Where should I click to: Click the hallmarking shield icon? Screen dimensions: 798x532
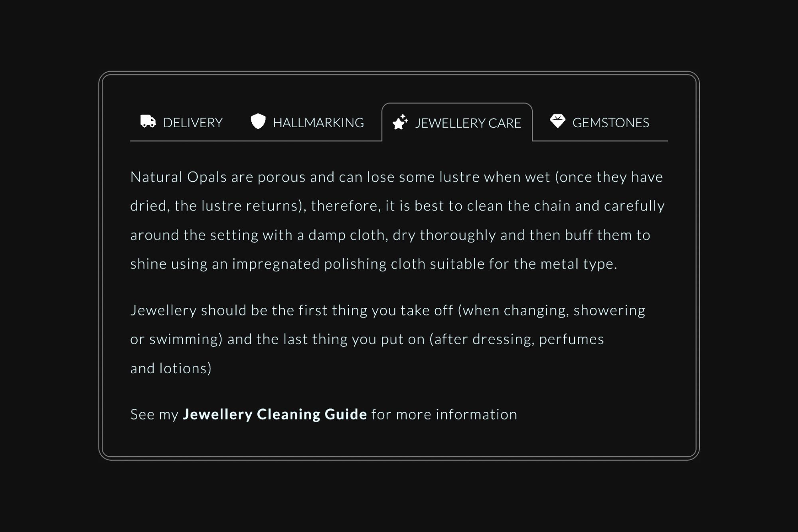point(258,121)
